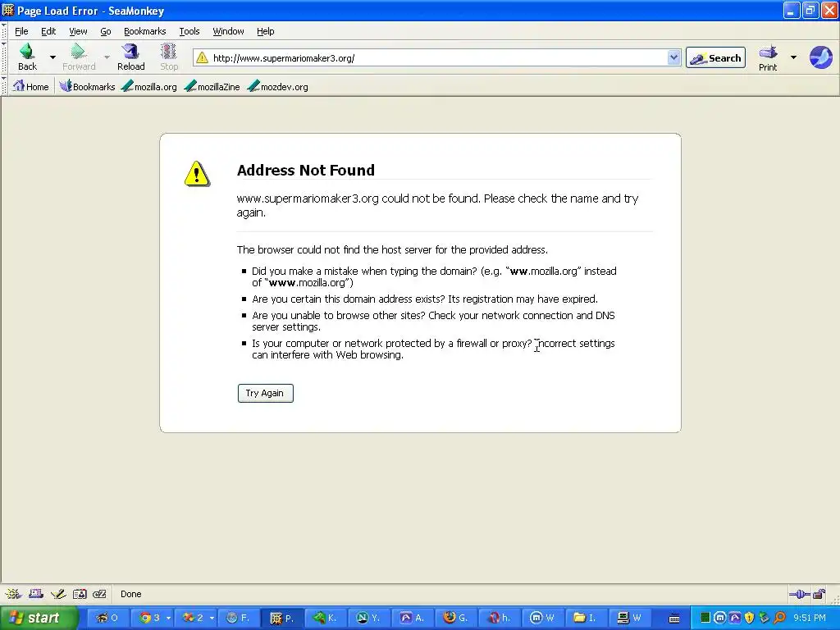This screenshot has height=630, width=840.
Task: Click the SeaMonkey 'P.' taskbar button
Action: pyautogui.click(x=283, y=618)
